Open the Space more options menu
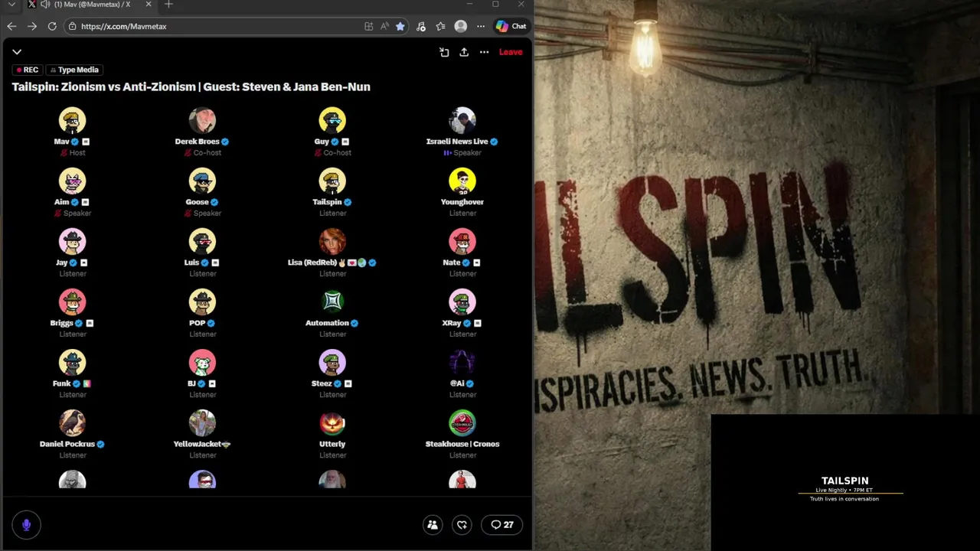The image size is (980, 551). (484, 52)
